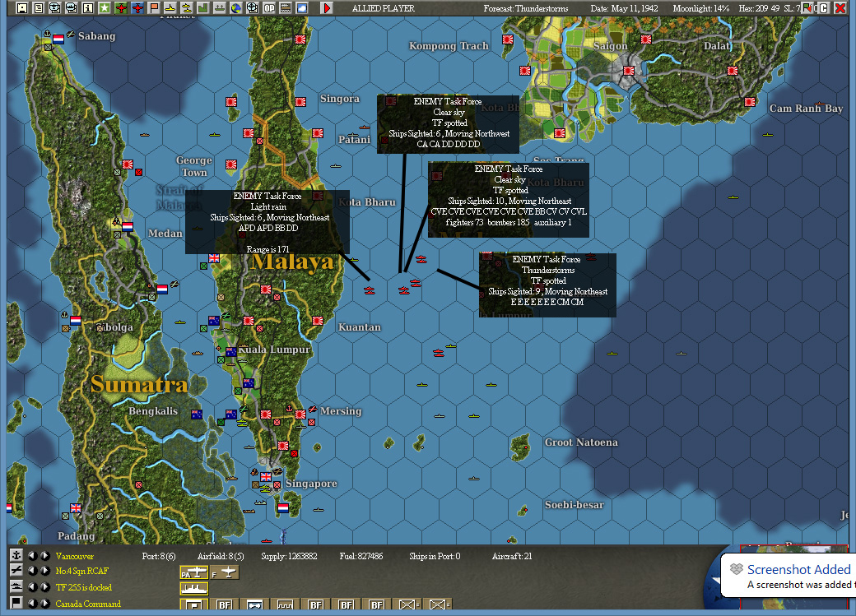Image resolution: width=856 pixels, height=616 pixels.
Task: Open the Canada Command HQ link
Action: [88, 604]
